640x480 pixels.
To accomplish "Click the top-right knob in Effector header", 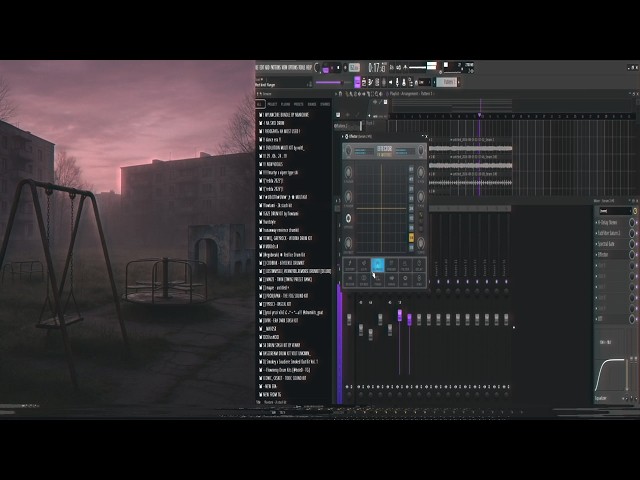I will [x=421, y=151].
